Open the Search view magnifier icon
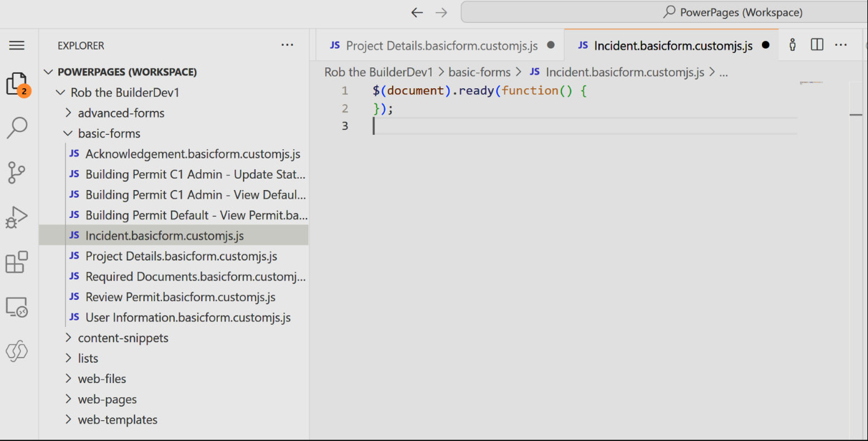The height and width of the screenshot is (441, 868). (x=16, y=128)
